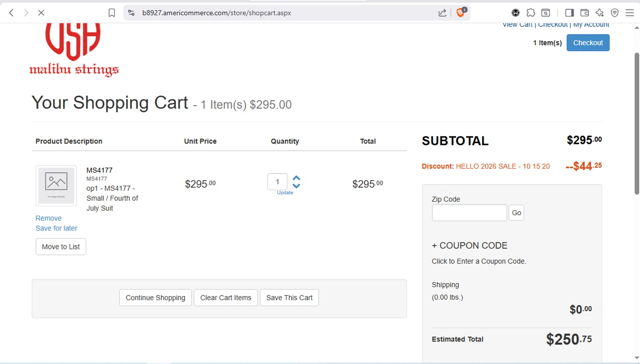640x364 pixels.
Task: Click Clear Cart Items
Action: pyautogui.click(x=226, y=298)
